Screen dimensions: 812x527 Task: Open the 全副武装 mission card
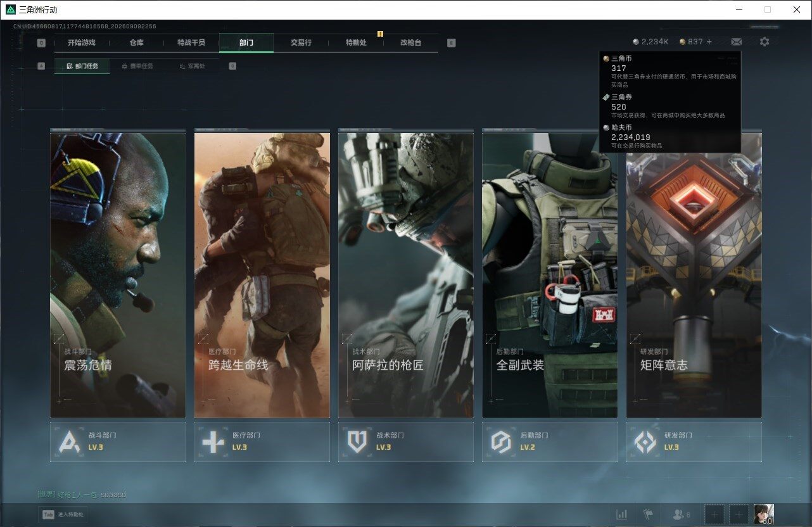(550, 274)
